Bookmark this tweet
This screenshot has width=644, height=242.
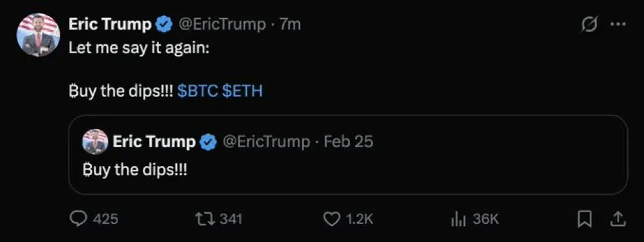click(x=584, y=219)
